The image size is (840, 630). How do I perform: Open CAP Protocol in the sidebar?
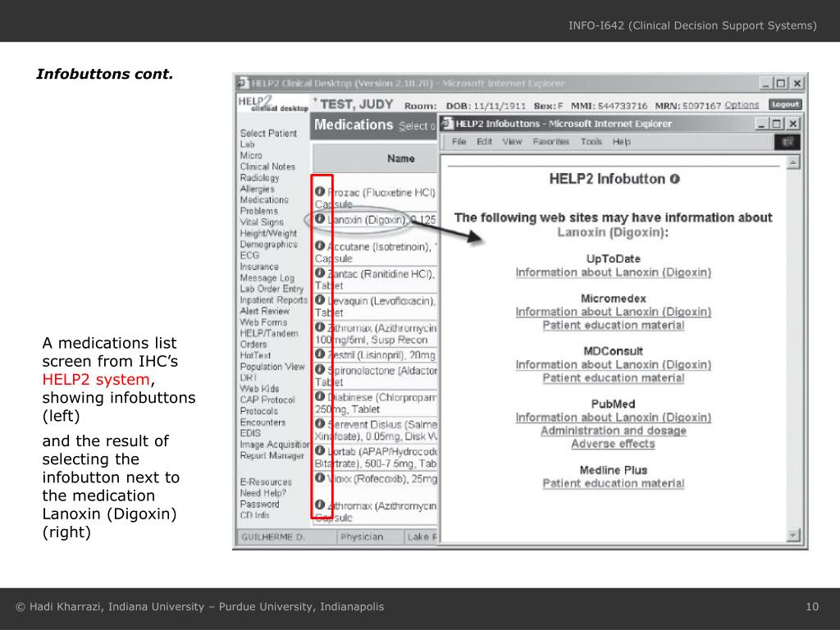[268, 400]
